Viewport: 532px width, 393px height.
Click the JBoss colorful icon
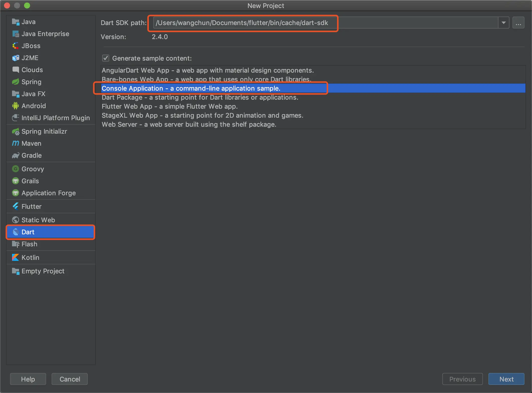(x=16, y=46)
